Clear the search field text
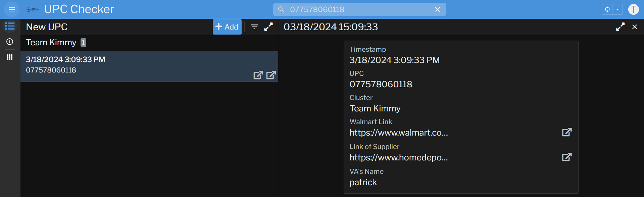644x197 pixels. point(437,9)
